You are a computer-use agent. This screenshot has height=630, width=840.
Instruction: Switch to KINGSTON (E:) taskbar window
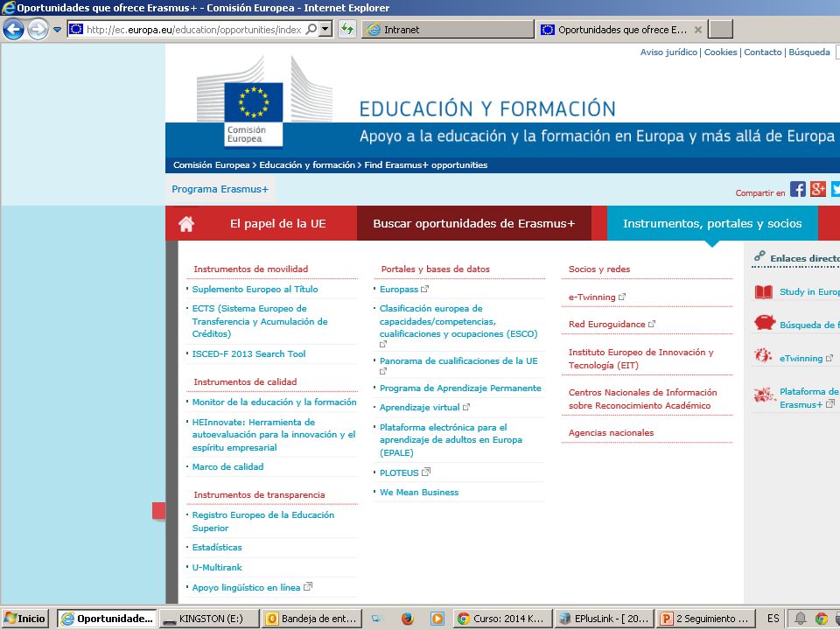(209, 619)
